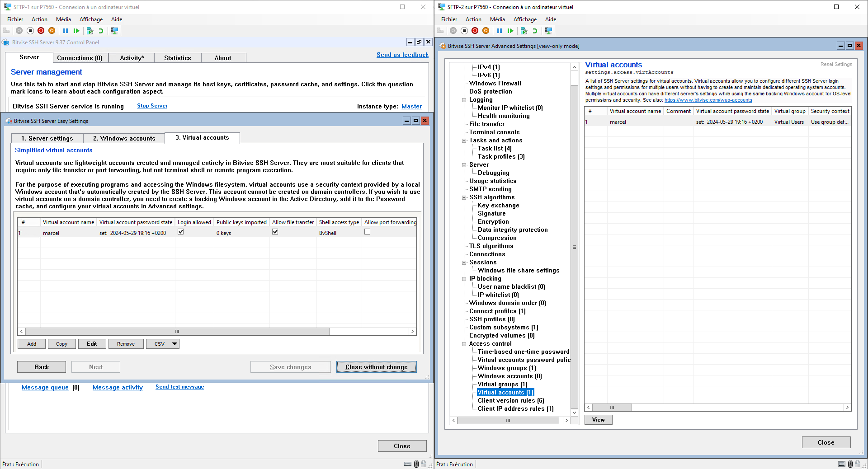Select Windows Firewall in settings tree
Viewport: 868px width, 469px height.
coord(495,84)
